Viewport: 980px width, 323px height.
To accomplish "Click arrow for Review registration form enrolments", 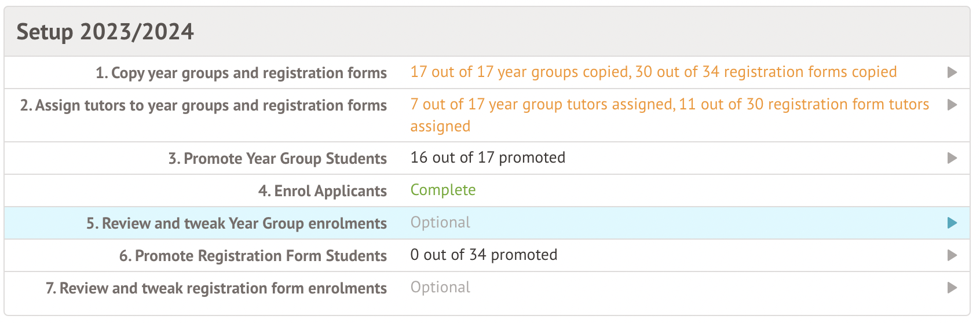I will (x=952, y=288).
